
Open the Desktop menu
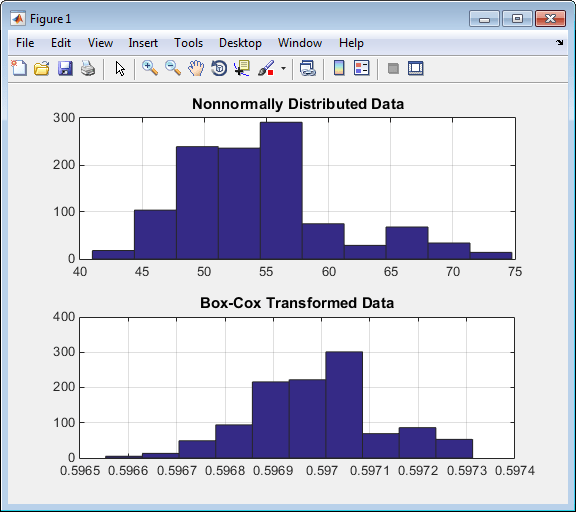point(240,43)
